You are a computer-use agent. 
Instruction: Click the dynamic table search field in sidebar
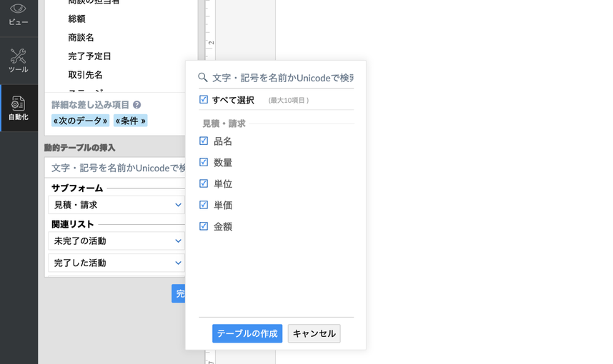[x=117, y=168]
